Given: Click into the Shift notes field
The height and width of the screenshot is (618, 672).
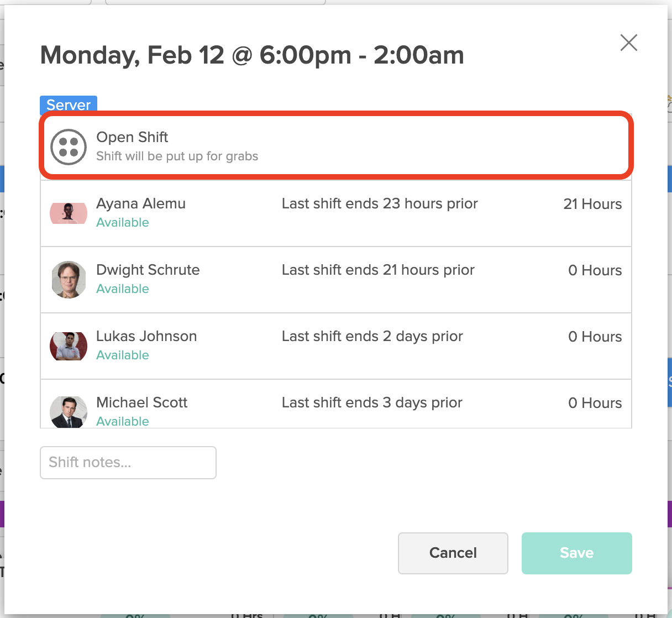Looking at the screenshot, I should (128, 462).
